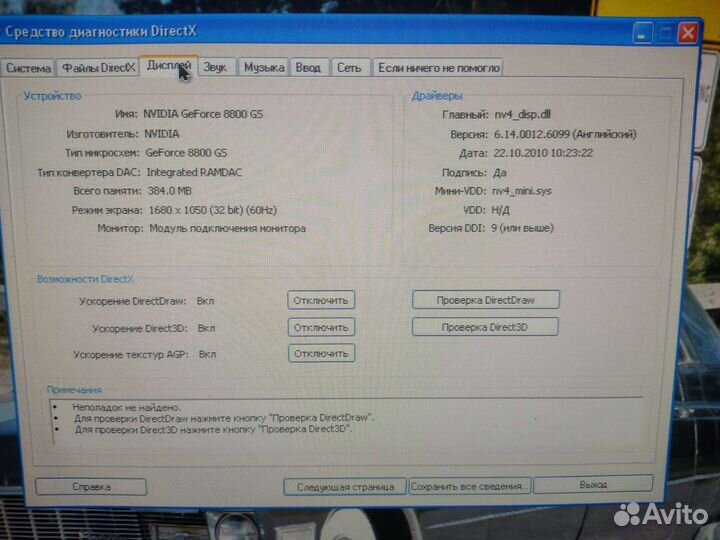Minimize the DirectX diagnostic window
The height and width of the screenshot is (540, 720).
641,33
